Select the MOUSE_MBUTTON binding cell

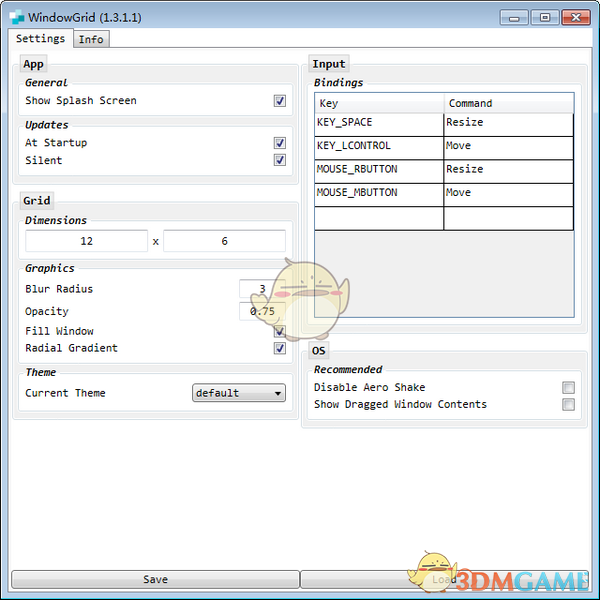[x=379, y=195]
